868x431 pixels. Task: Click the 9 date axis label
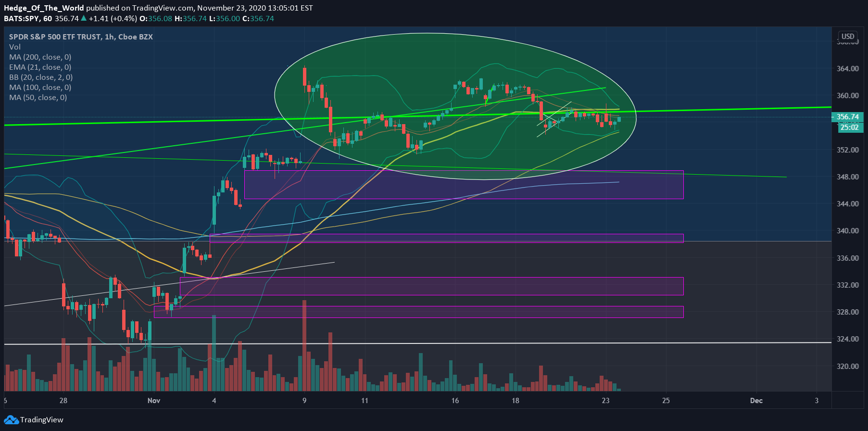pyautogui.click(x=304, y=400)
